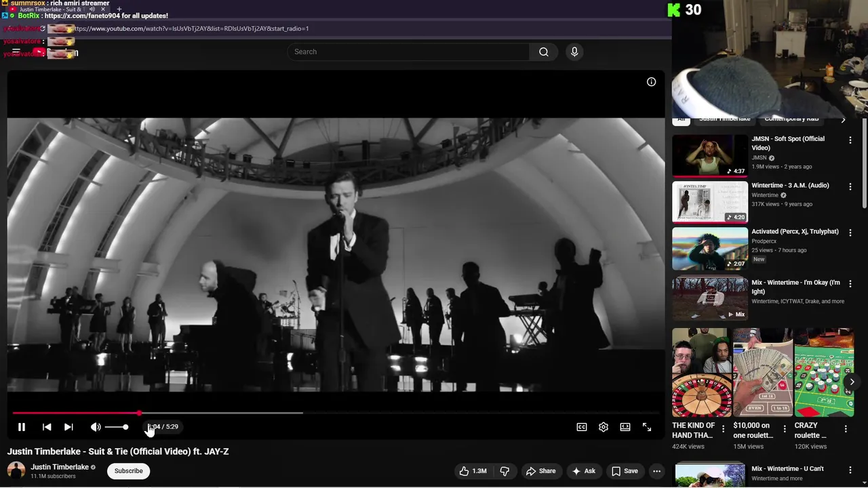Dislike the video

(505, 471)
